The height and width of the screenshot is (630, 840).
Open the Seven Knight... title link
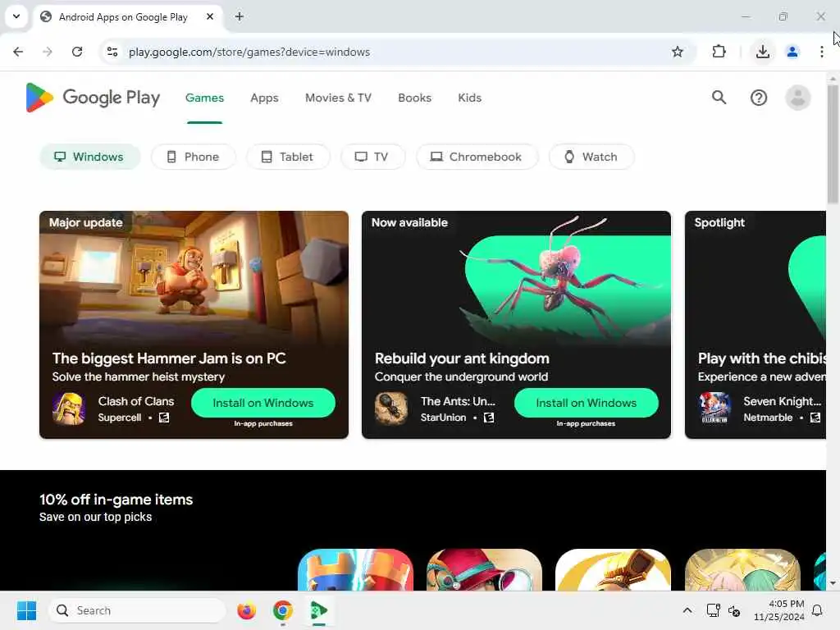[x=782, y=401]
